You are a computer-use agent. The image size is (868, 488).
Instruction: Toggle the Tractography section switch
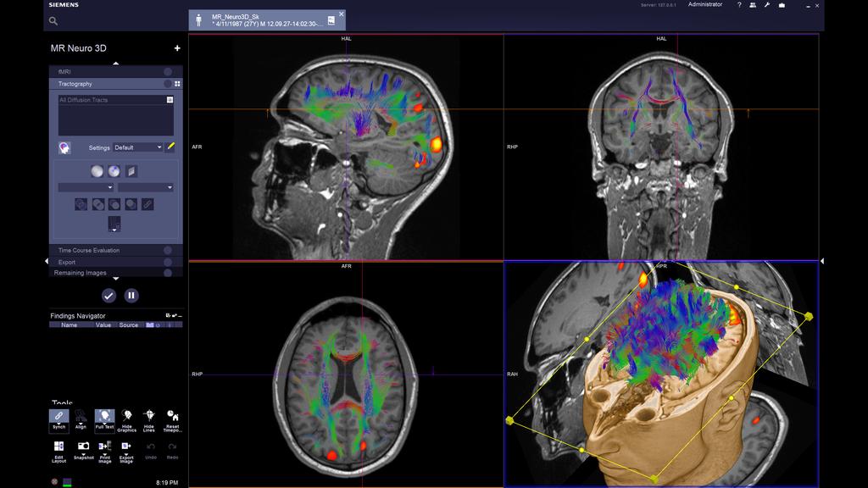coord(168,82)
